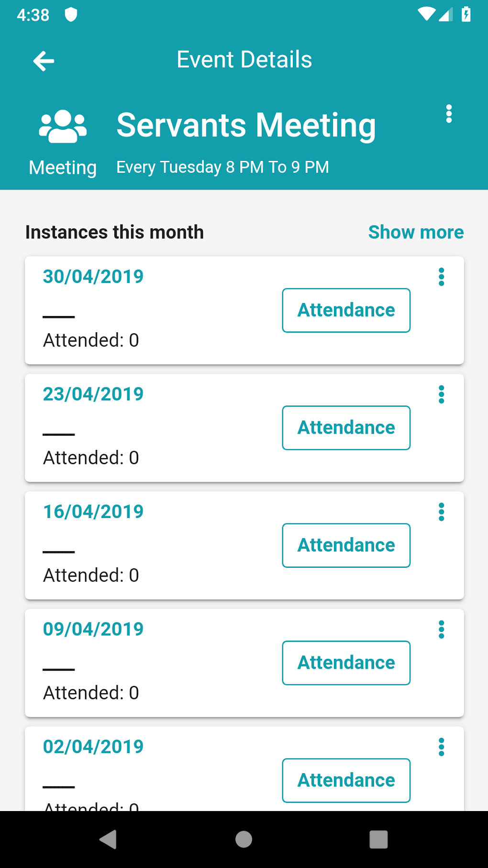Open Attendance for 09/04/2019

point(346,663)
